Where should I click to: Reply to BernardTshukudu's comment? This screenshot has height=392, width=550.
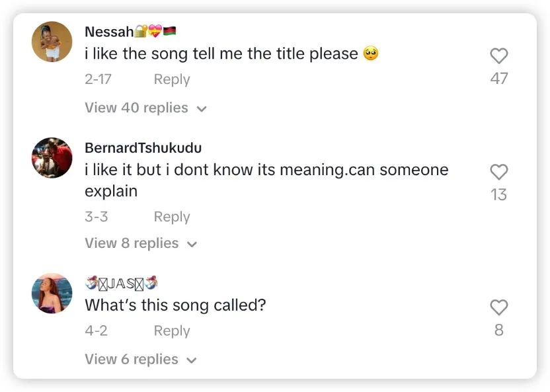point(172,217)
